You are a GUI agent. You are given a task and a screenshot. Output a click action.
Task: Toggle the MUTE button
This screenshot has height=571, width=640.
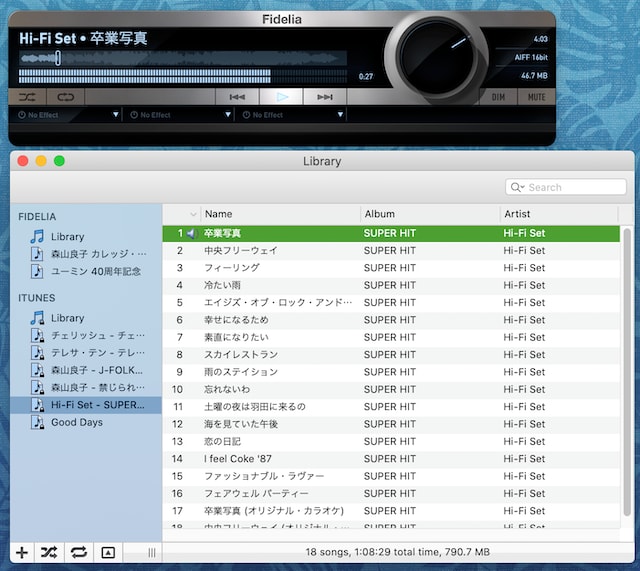(x=536, y=97)
